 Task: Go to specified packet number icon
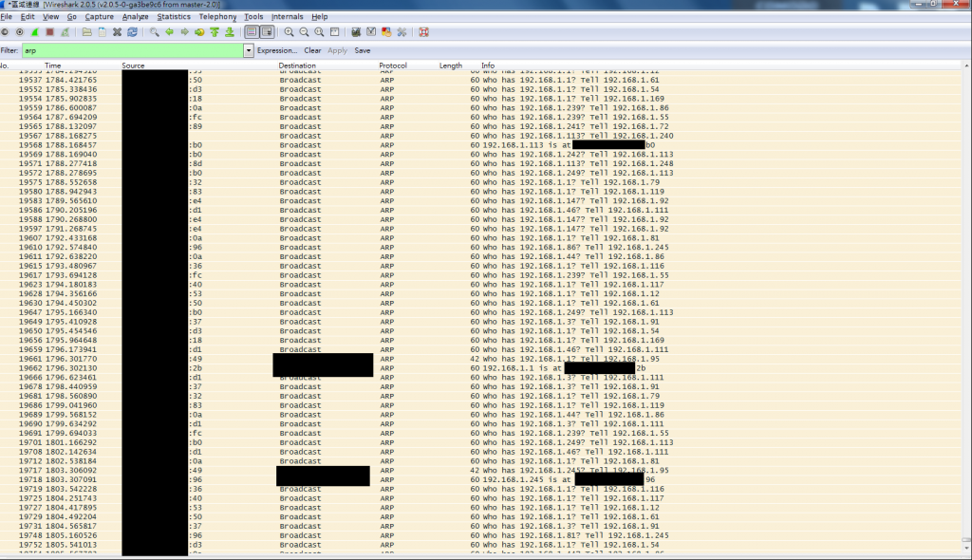click(x=199, y=32)
